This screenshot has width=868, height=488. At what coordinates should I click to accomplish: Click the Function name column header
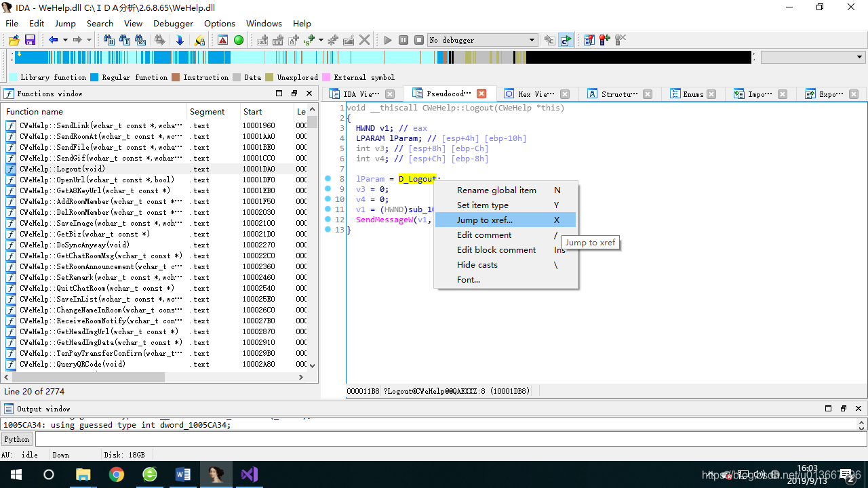click(x=95, y=111)
